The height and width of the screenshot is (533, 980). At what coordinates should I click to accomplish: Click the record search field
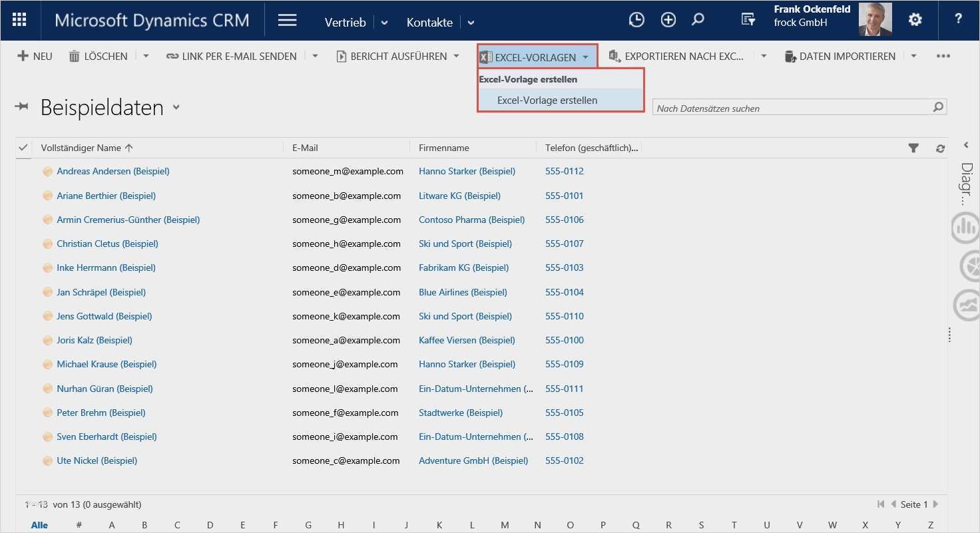[x=792, y=108]
